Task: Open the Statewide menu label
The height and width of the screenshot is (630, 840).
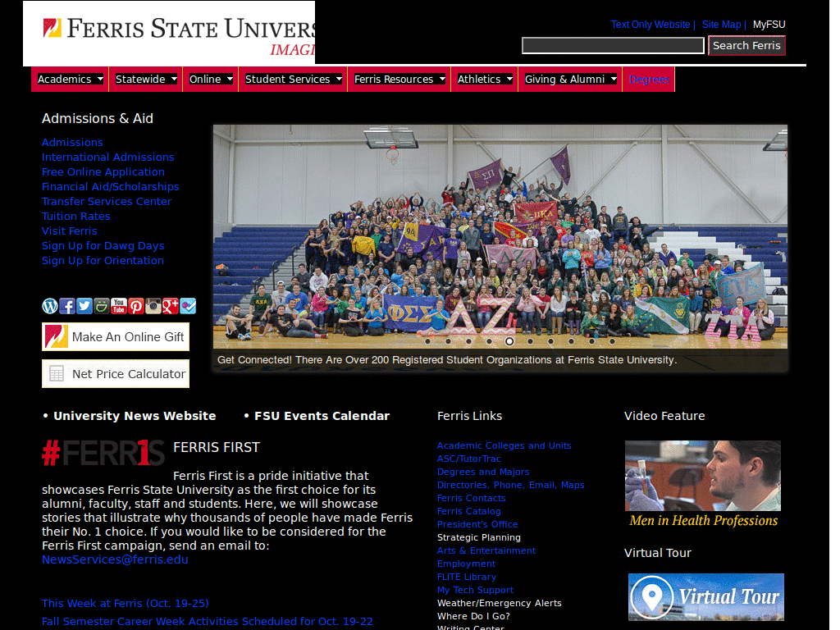Action: click(x=140, y=80)
